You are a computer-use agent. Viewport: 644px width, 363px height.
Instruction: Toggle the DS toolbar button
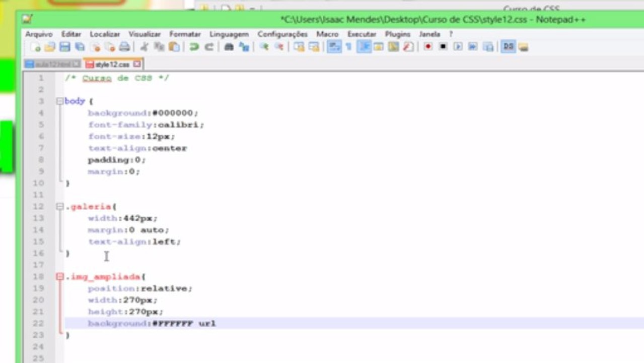pos(508,47)
